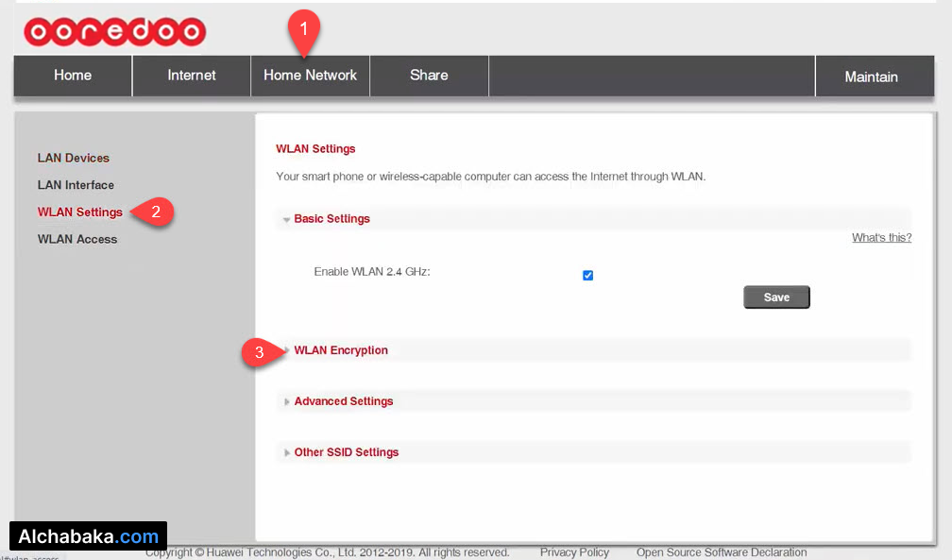This screenshot has width=952, height=560.
Task: Open the What's this? help link
Action: click(x=880, y=237)
